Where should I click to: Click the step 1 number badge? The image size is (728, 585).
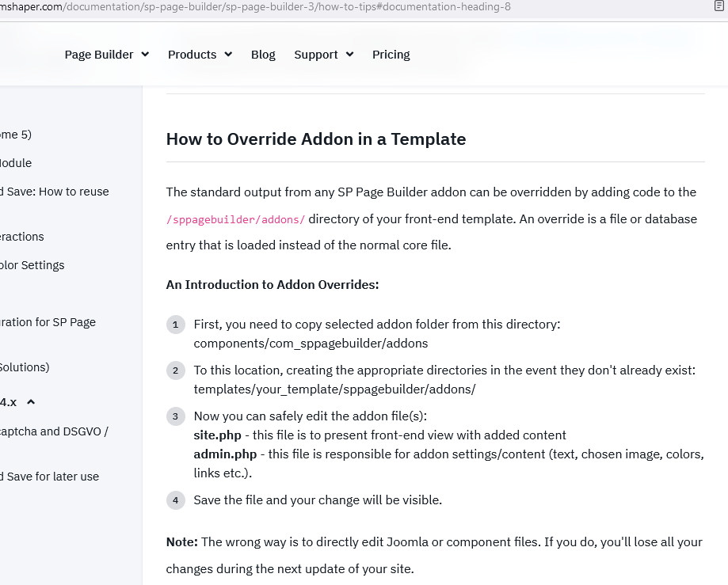click(x=175, y=325)
